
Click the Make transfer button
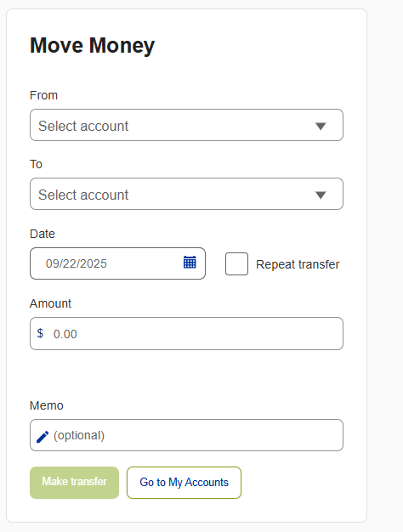click(x=74, y=483)
